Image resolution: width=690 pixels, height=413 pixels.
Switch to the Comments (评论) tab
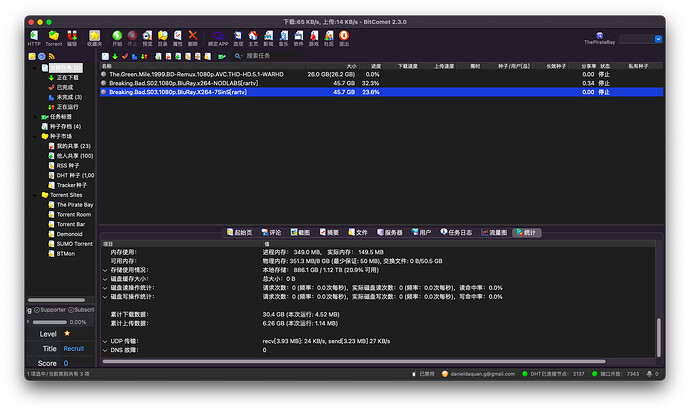pyautogui.click(x=271, y=232)
